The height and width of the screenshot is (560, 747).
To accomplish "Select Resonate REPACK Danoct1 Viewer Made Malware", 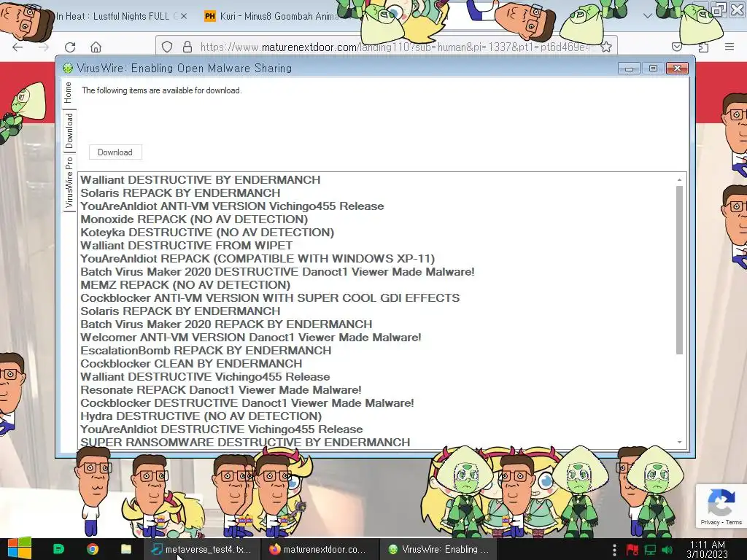I will (220, 390).
